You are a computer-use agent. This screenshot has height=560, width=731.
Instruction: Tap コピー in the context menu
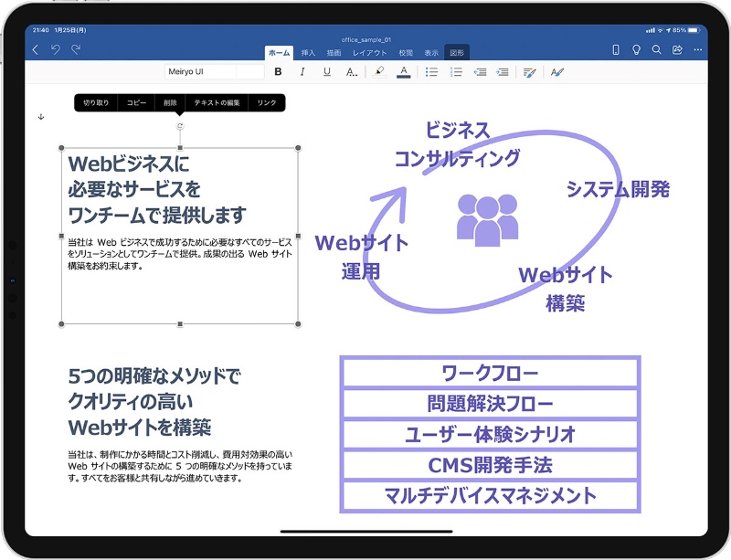[x=136, y=103]
